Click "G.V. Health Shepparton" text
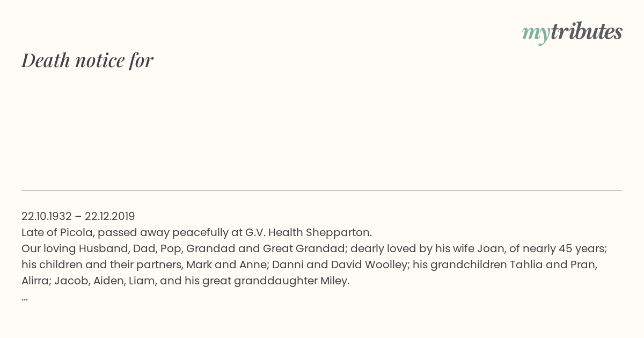 tap(308, 232)
